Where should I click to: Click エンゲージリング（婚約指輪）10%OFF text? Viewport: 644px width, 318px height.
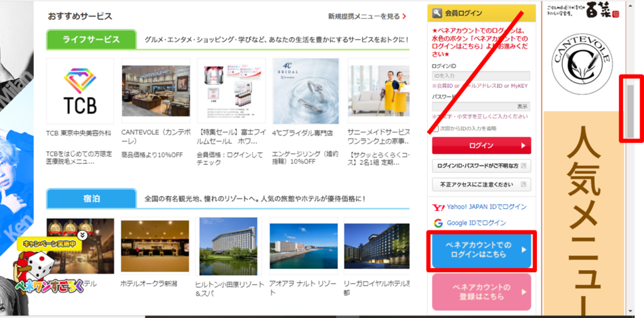click(305, 157)
